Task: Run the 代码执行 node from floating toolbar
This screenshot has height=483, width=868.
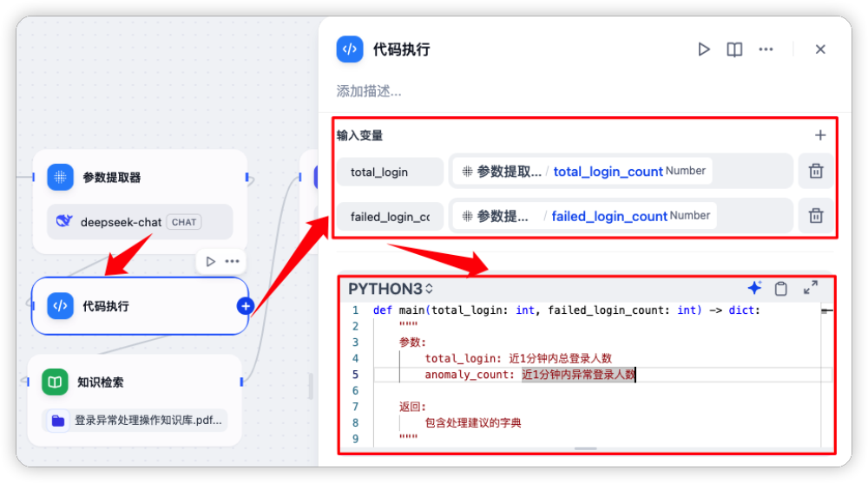Action: [x=210, y=261]
